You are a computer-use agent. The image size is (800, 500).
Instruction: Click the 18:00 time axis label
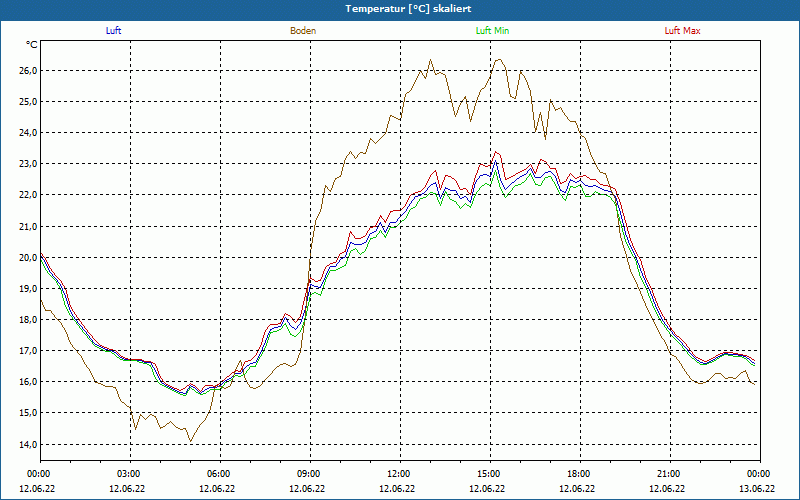click(x=579, y=474)
